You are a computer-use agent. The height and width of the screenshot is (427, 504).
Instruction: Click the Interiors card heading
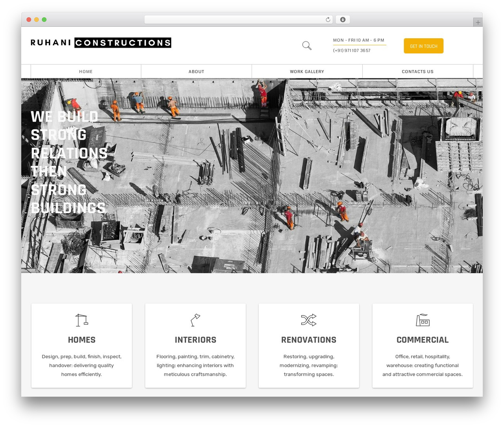pyautogui.click(x=195, y=340)
